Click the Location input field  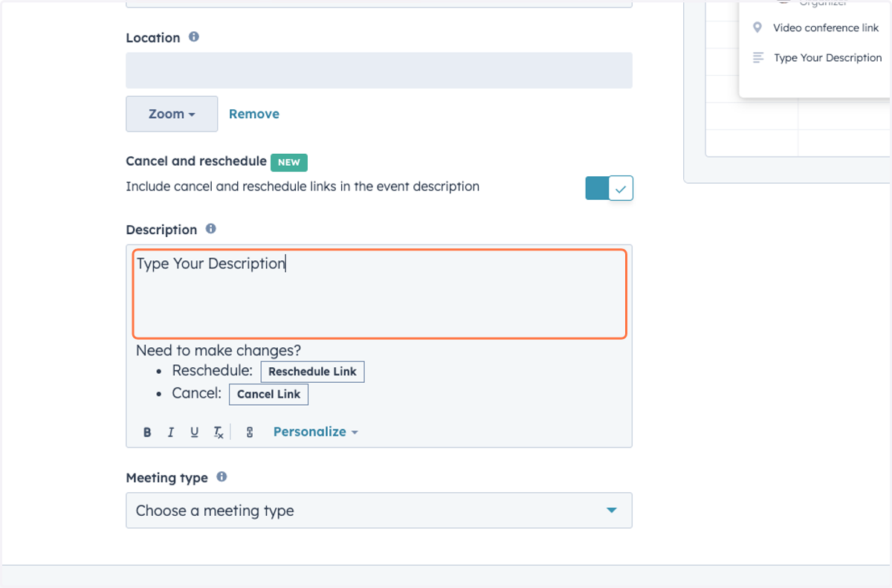tap(379, 71)
